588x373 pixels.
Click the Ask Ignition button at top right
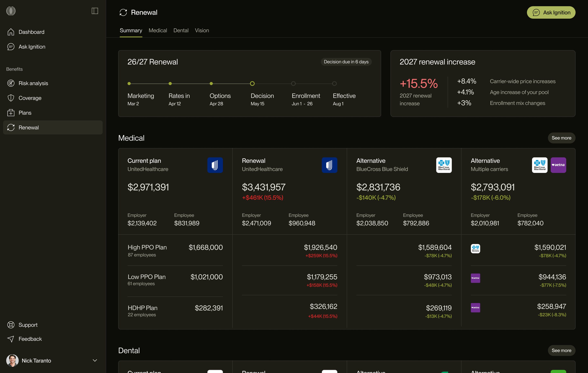point(551,12)
